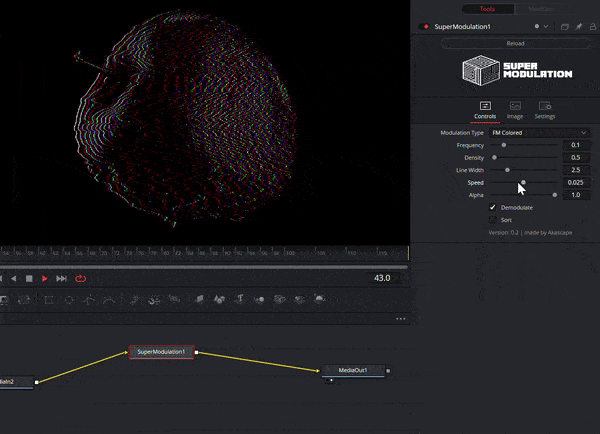600x434 pixels.
Task: Click the Alpha slider handle
Action: click(555, 195)
